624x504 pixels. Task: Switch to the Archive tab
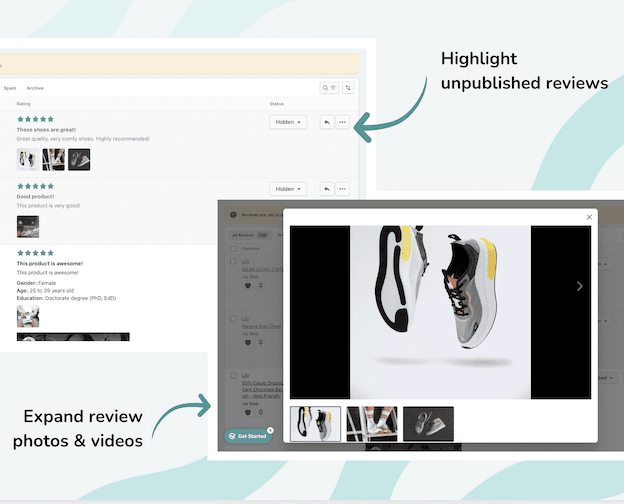coord(35,88)
